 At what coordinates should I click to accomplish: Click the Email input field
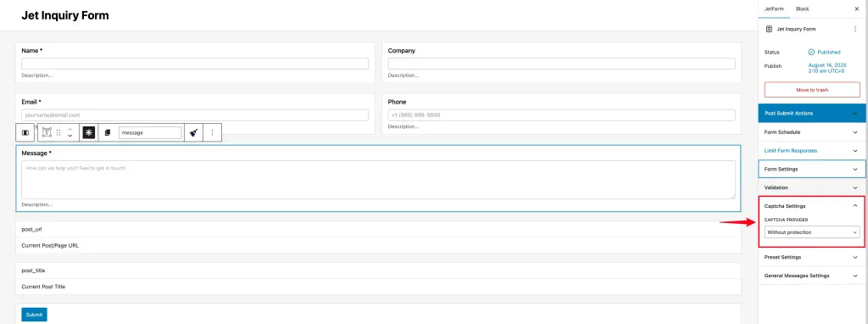195,115
